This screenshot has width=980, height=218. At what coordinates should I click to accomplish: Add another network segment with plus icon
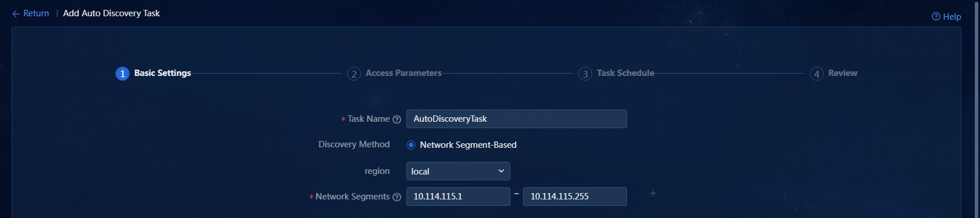click(653, 193)
